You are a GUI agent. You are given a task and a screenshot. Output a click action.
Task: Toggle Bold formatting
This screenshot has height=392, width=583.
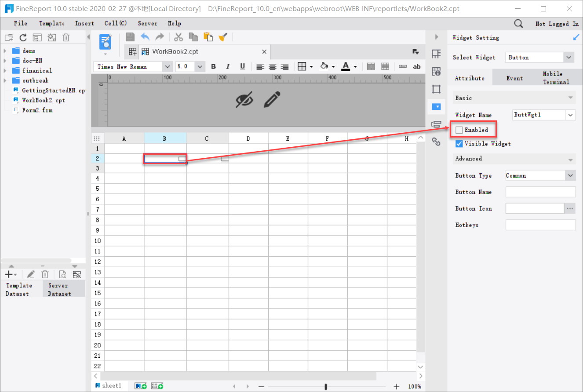click(x=214, y=66)
